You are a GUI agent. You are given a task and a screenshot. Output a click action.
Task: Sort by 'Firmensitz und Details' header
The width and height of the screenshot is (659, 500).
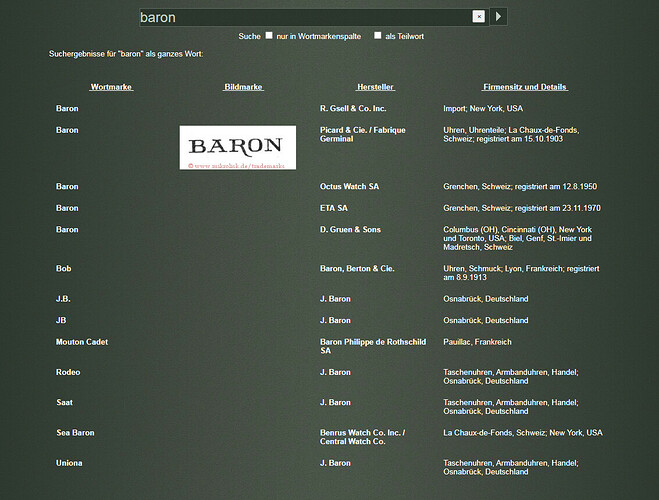point(525,87)
